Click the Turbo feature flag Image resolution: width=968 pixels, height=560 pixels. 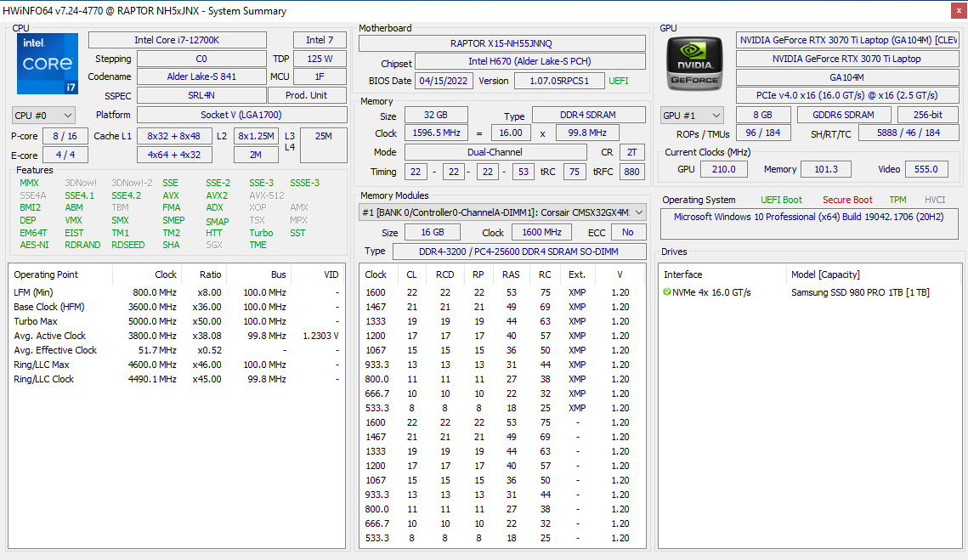tap(261, 233)
